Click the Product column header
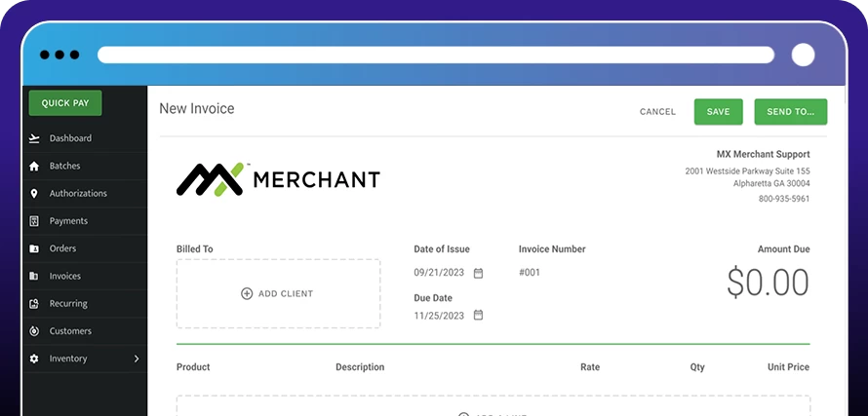The height and width of the screenshot is (416, 868). click(193, 367)
